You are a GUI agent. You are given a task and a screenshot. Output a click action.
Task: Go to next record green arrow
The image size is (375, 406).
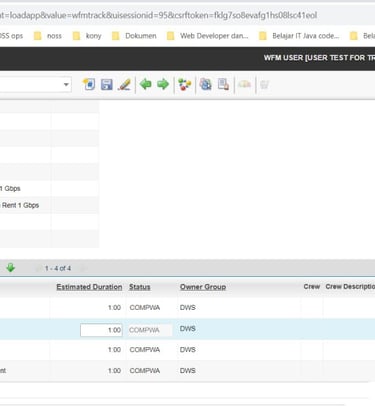tap(163, 84)
